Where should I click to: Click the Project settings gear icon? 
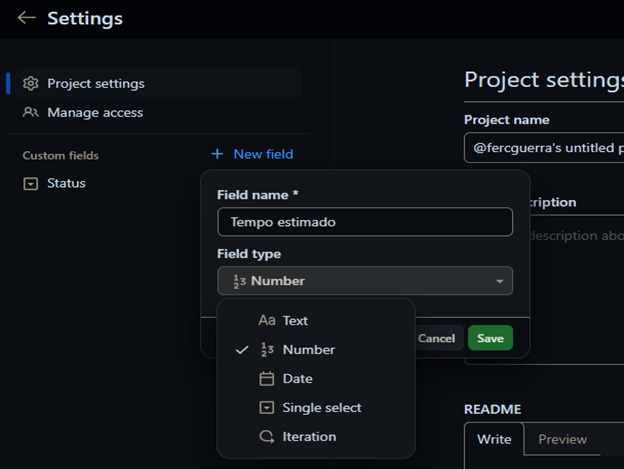[x=30, y=83]
